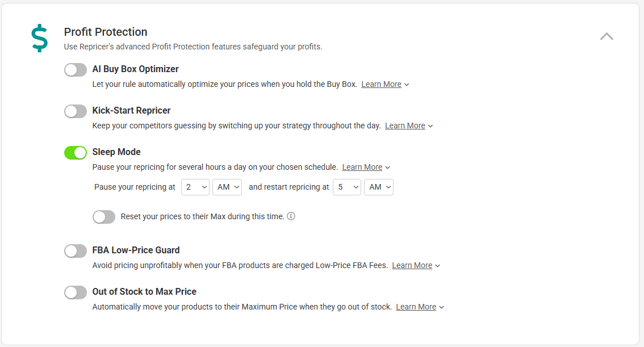Open the restart hour dropdown showing 5

pos(347,187)
